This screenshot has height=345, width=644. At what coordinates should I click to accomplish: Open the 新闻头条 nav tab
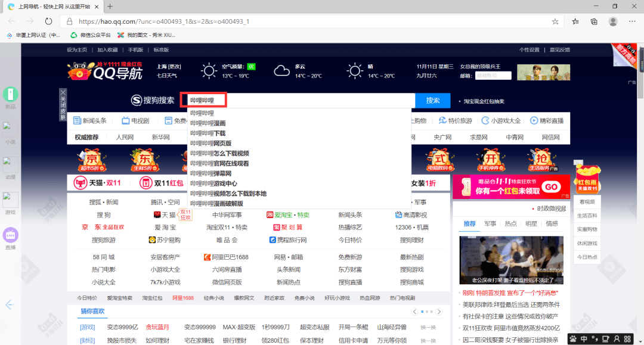point(90,120)
